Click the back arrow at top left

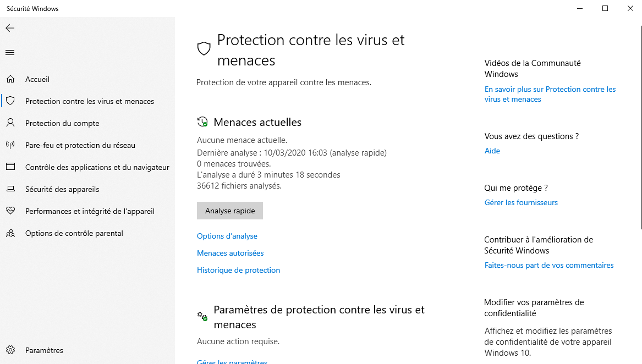click(x=9, y=28)
